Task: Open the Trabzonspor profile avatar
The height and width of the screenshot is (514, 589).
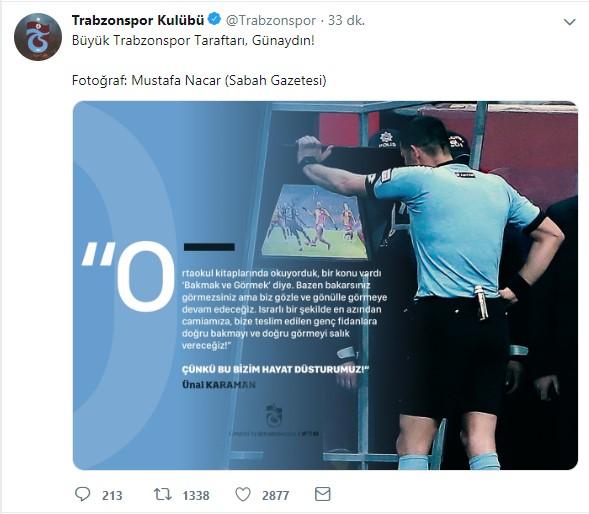Action: (38, 37)
